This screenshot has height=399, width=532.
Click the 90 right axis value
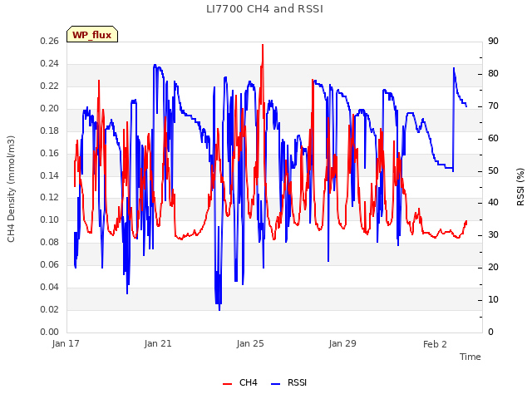click(493, 41)
